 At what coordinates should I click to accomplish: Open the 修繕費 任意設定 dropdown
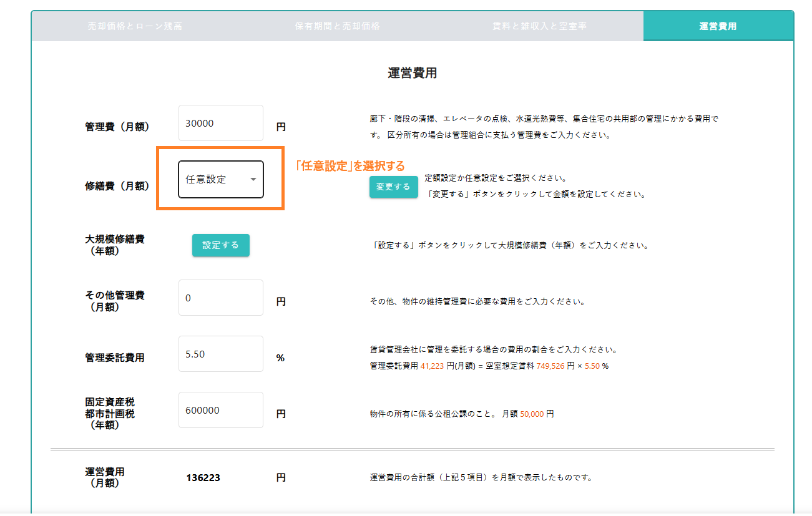coord(220,179)
